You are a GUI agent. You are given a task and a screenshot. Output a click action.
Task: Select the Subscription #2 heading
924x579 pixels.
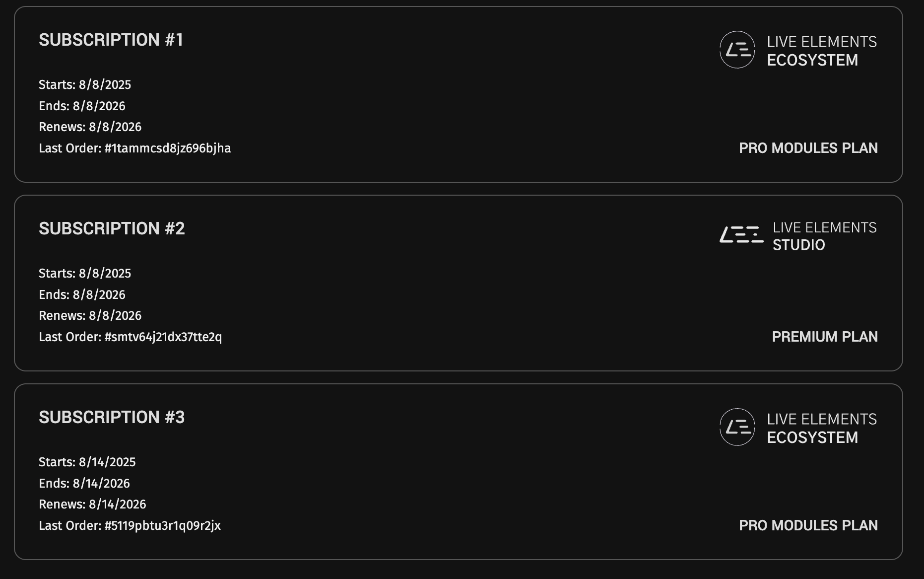[112, 228]
